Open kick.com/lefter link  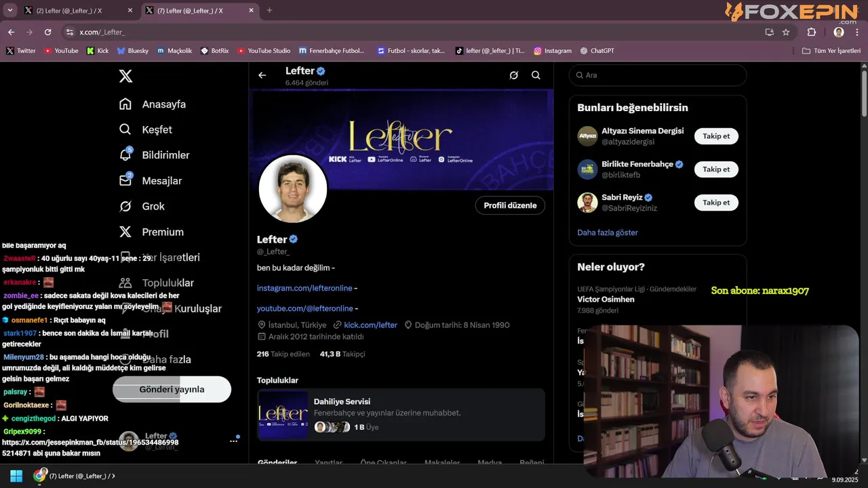pos(370,325)
